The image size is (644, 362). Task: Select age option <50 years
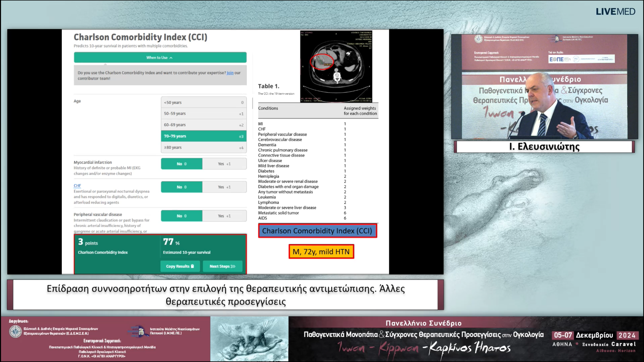pos(204,103)
